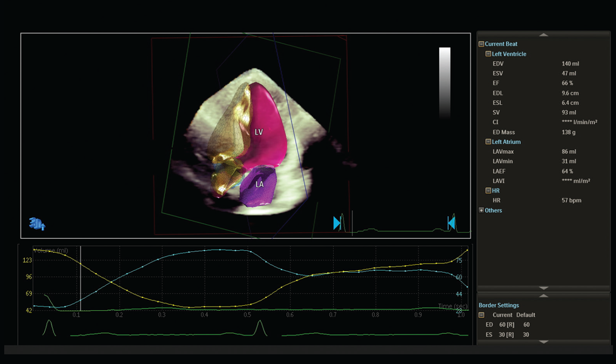Viewport: 616px width, 364px height.
Task: Select the LAVmax measurement row
Action: pos(533,151)
